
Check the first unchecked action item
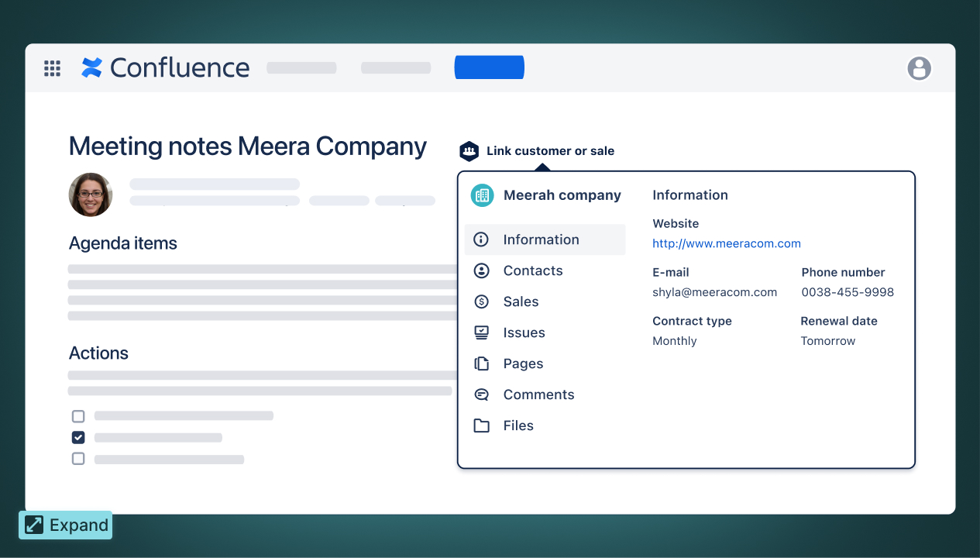click(x=78, y=415)
